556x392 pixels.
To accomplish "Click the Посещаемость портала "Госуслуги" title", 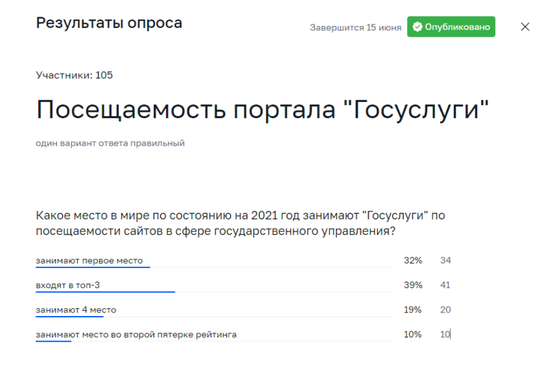I will tap(262, 110).
